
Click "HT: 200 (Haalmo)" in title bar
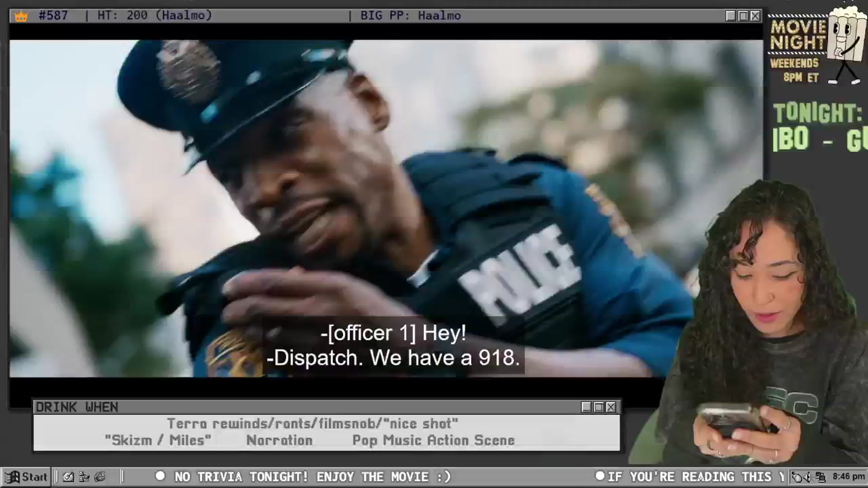click(x=155, y=16)
